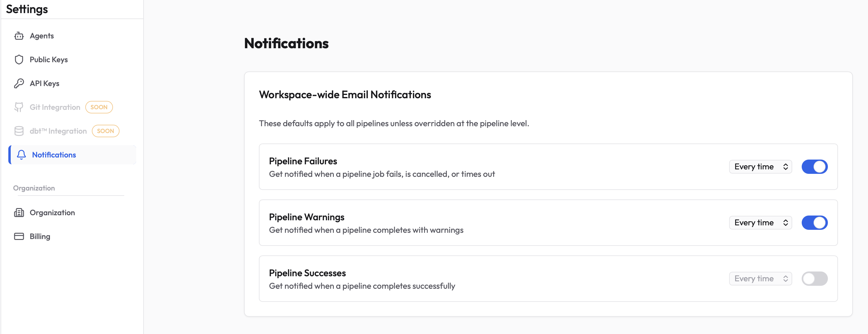
Task: Click the Git Integration GitHub icon
Action: pyautogui.click(x=19, y=107)
